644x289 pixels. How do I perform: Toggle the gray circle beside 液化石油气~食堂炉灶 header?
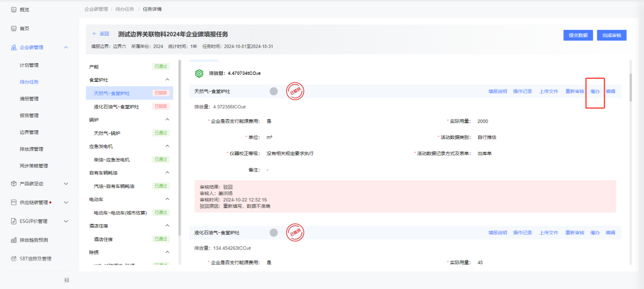click(273, 233)
